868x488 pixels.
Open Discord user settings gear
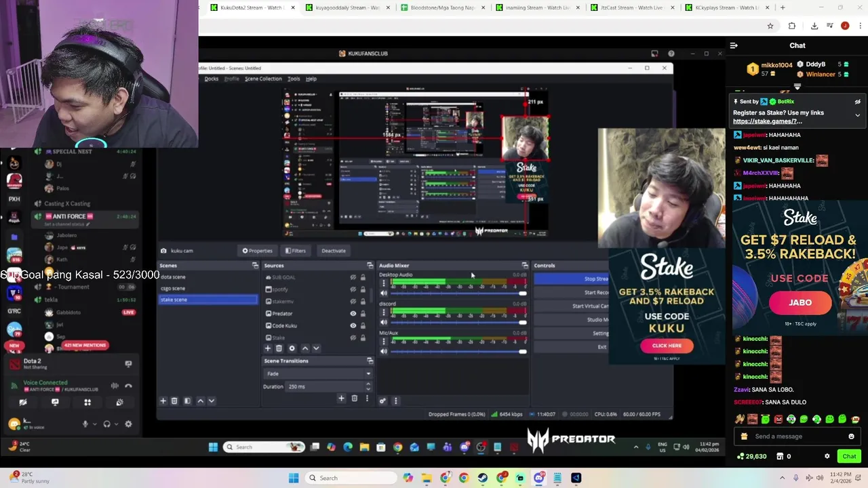point(128,424)
